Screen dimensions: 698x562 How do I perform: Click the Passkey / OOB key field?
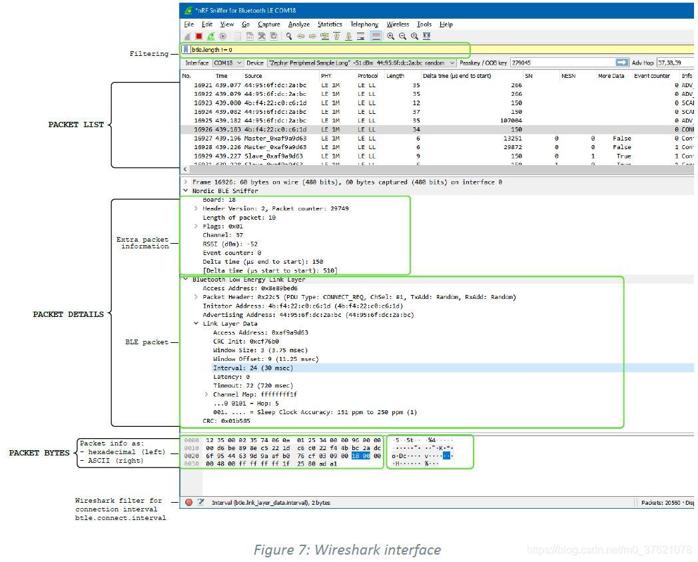tap(562, 63)
